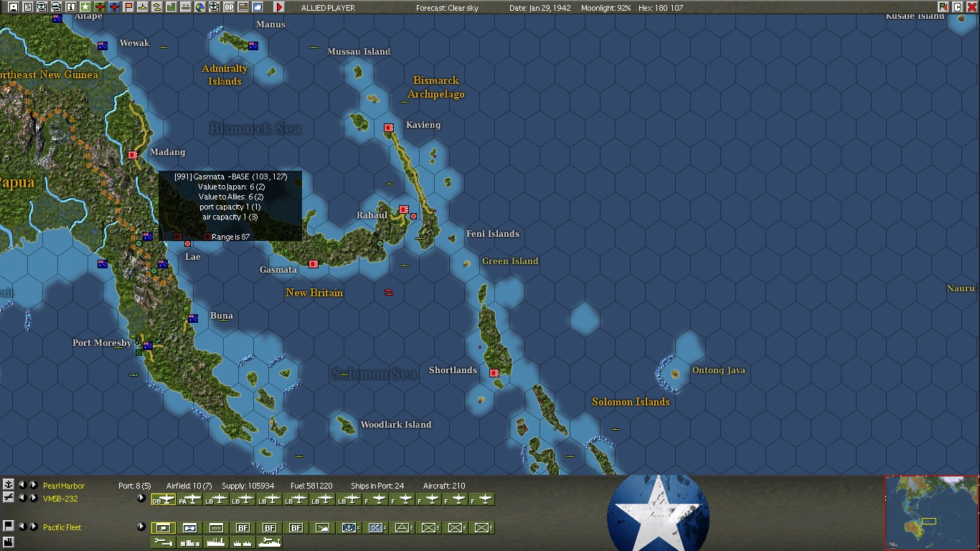
Task: Click the red End Turn arrow
Action: pyautogui.click(x=279, y=7)
